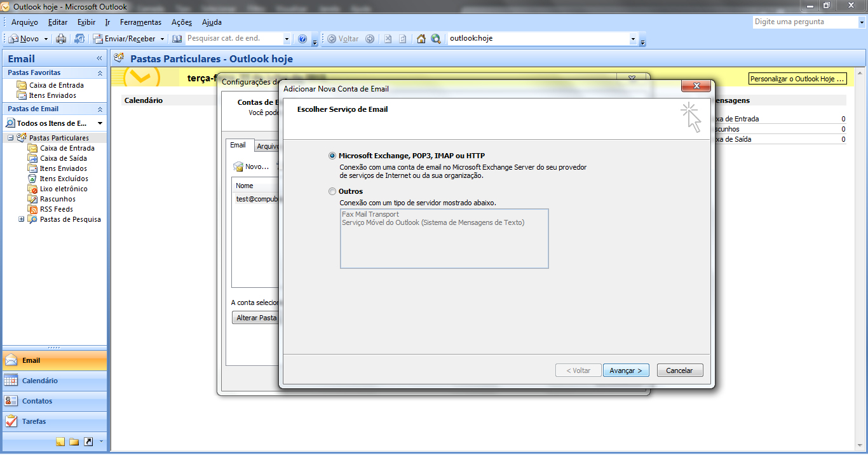Open Notes via the yellow note icon

[x=60, y=442]
